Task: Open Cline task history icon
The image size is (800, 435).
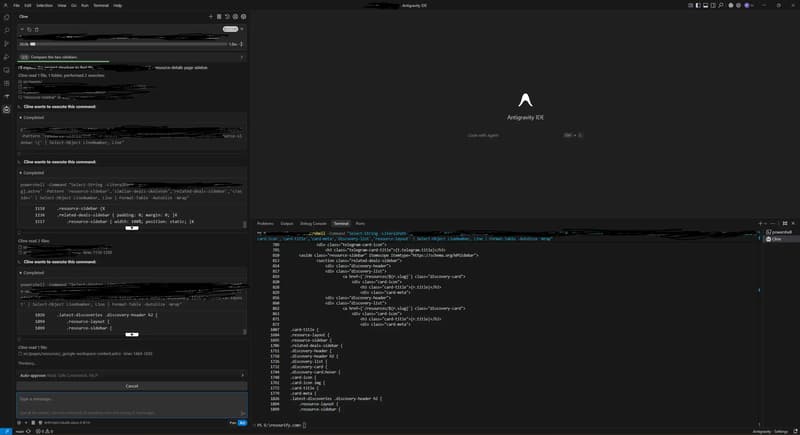Action: (227, 16)
